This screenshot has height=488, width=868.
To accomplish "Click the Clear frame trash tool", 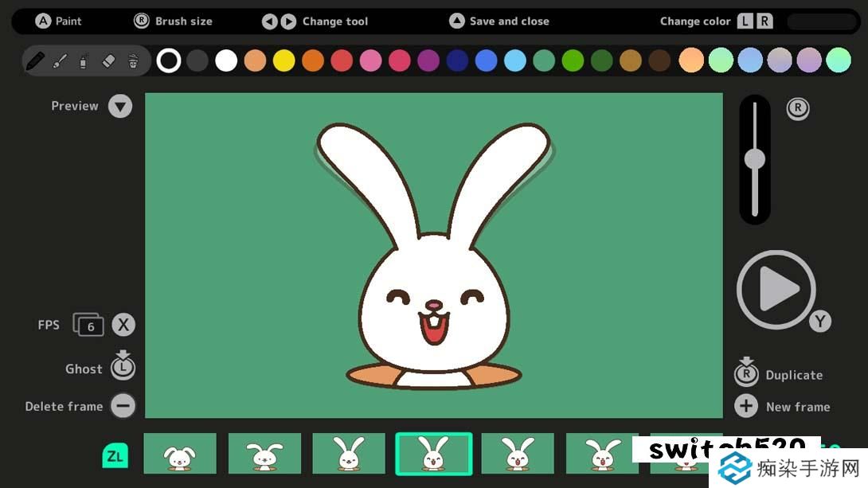I will [133, 60].
